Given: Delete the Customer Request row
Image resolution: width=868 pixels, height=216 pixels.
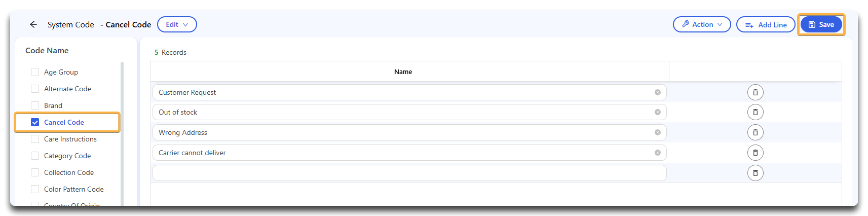Looking at the screenshot, I should point(755,92).
